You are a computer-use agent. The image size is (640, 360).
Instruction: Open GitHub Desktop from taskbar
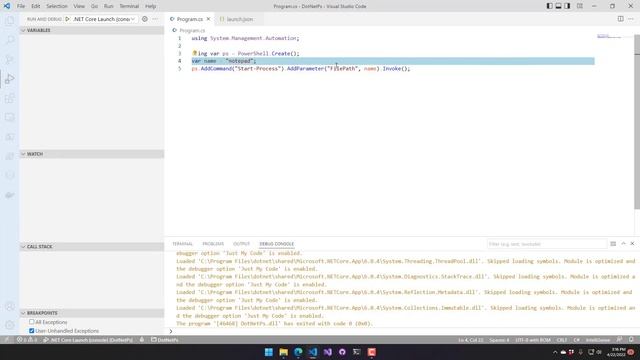point(342,352)
